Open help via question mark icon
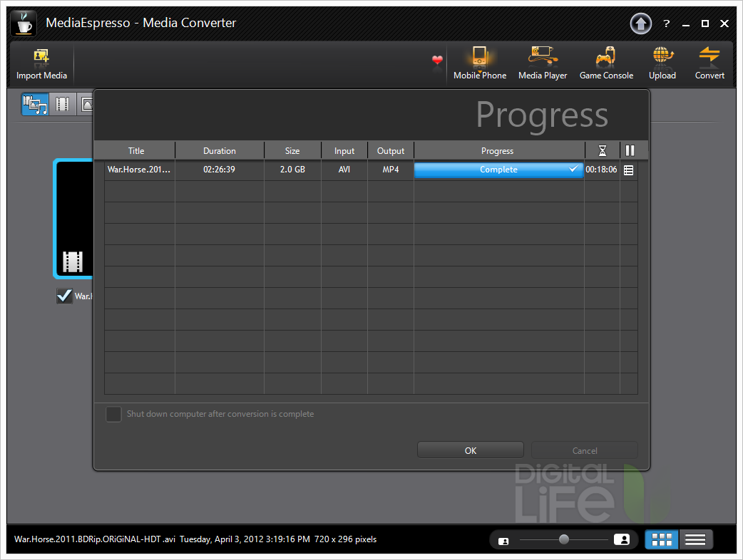743x560 pixels. point(666,24)
